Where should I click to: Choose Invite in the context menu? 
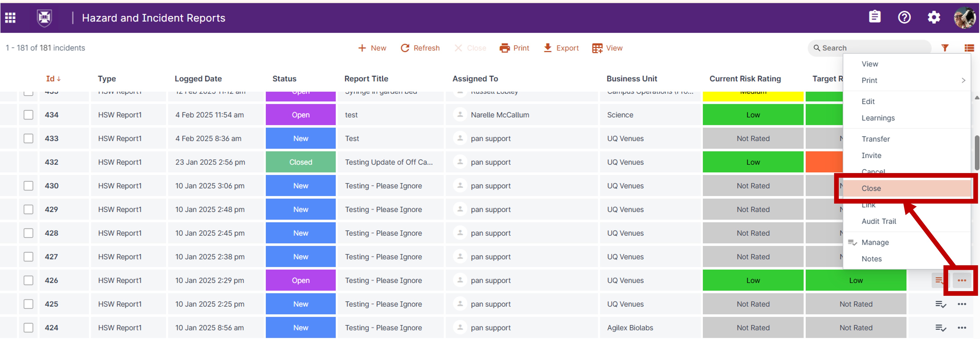click(x=907, y=155)
